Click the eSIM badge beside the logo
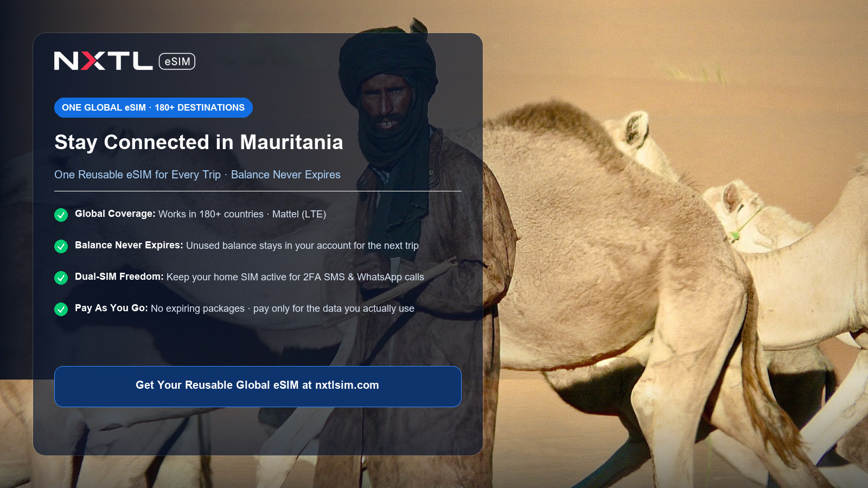 click(177, 61)
